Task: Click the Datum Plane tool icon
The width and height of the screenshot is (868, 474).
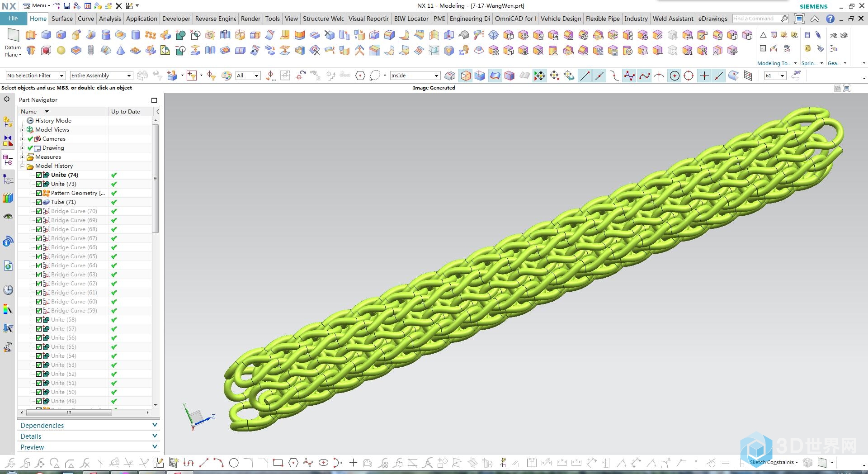Action: (x=13, y=35)
